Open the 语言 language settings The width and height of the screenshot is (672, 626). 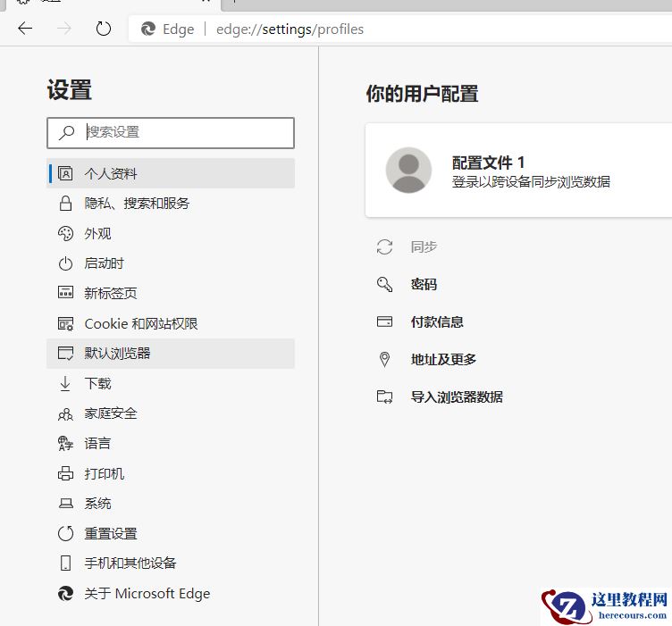coord(171,444)
